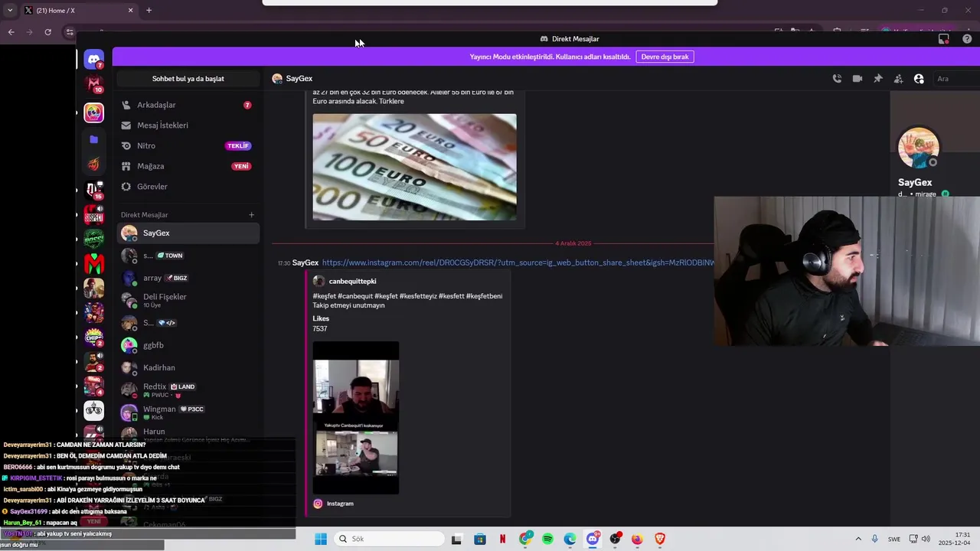This screenshot has height=551, width=980.
Task: View SayGex profile avatar in side panel
Action: coord(918,148)
